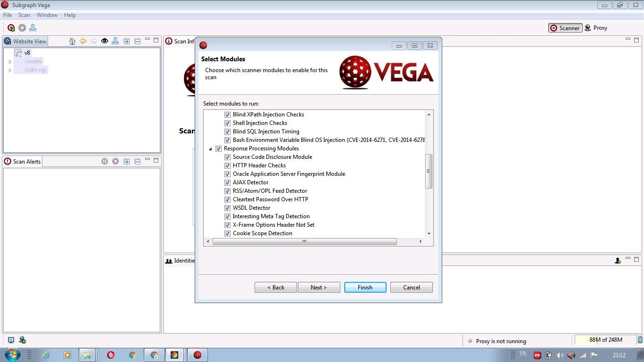Select the Scan Alerts tab

(x=23, y=161)
